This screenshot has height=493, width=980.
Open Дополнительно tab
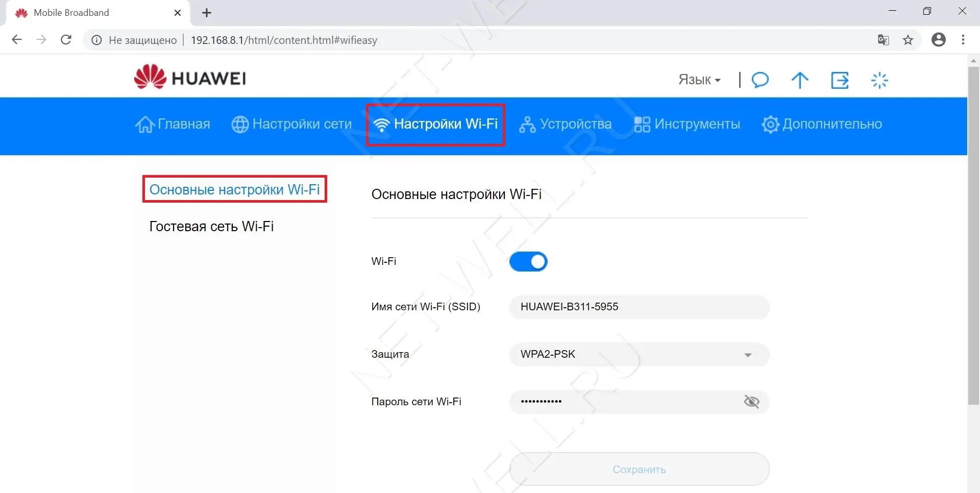(x=822, y=124)
